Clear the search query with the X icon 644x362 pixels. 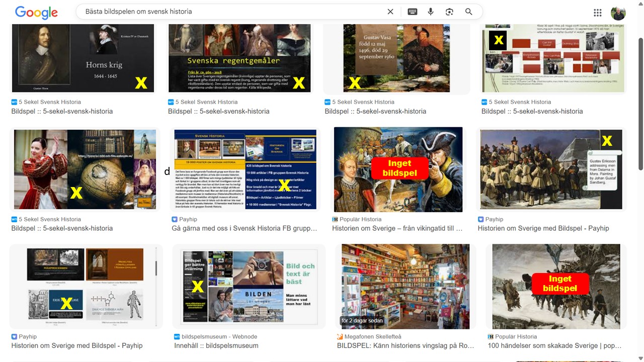(x=390, y=12)
